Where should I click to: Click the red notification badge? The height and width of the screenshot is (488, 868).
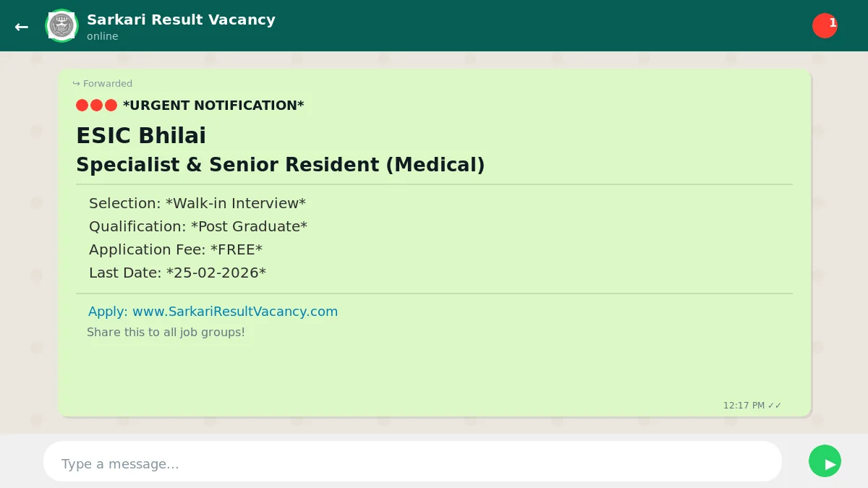(825, 25)
